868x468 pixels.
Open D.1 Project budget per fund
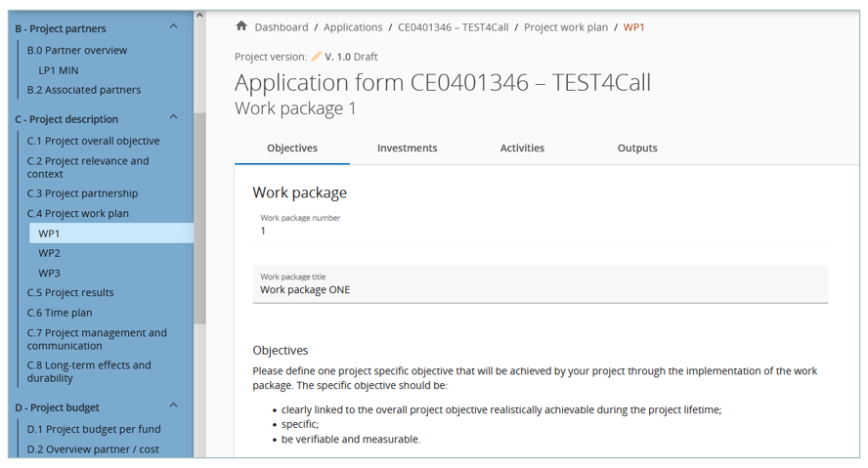(x=94, y=429)
